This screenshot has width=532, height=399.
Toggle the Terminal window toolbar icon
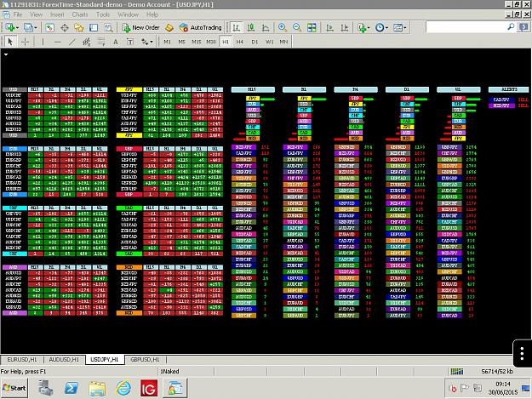click(x=94, y=28)
